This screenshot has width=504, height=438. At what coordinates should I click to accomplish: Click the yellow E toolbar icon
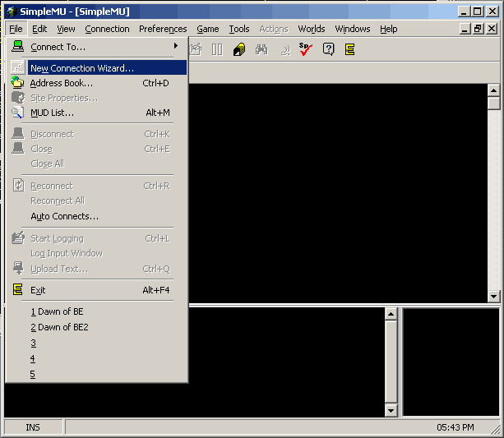click(x=349, y=49)
